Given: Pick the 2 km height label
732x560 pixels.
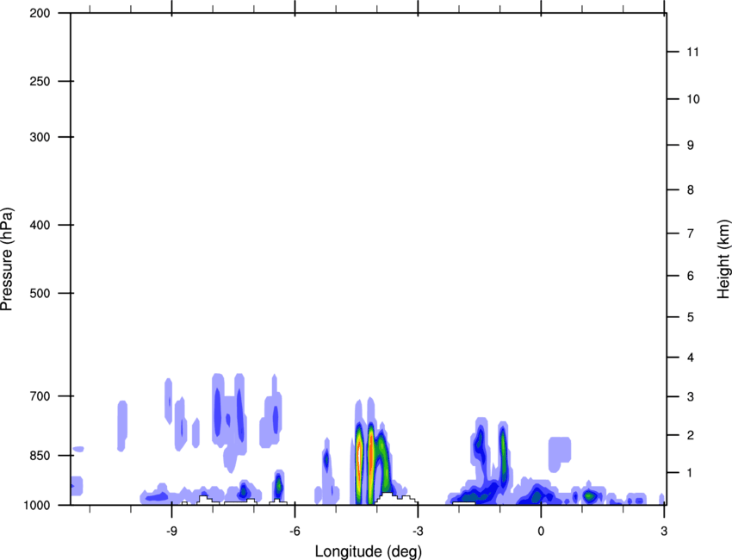Looking at the screenshot, I should point(691,435).
